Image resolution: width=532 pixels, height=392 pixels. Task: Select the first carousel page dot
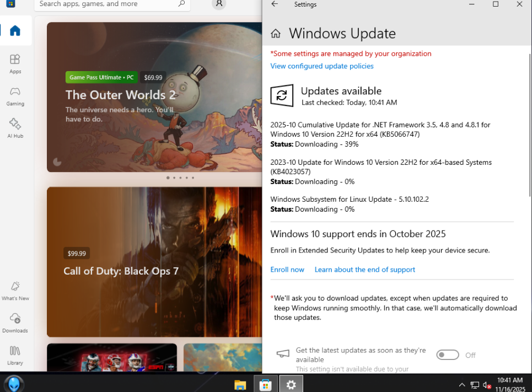pos(168,178)
